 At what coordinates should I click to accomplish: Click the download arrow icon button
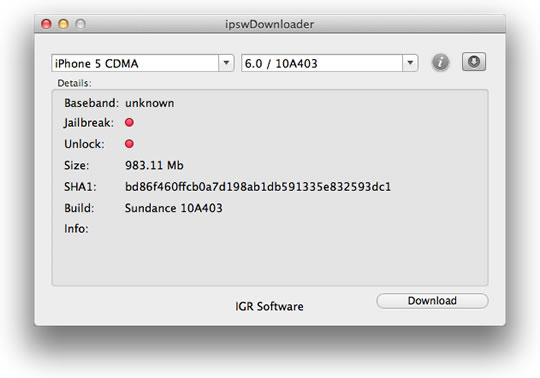474,62
